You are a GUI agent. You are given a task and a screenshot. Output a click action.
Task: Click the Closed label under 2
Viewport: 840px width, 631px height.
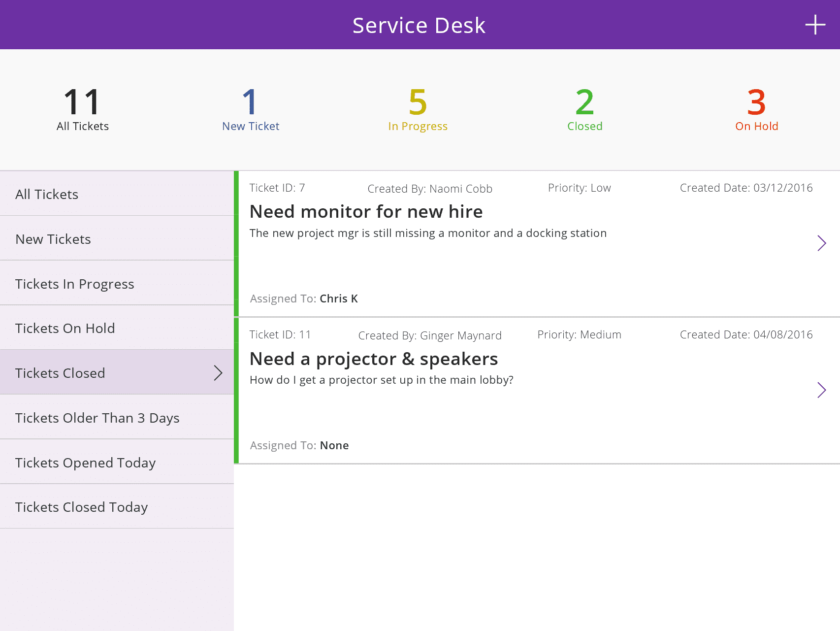click(585, 126)
